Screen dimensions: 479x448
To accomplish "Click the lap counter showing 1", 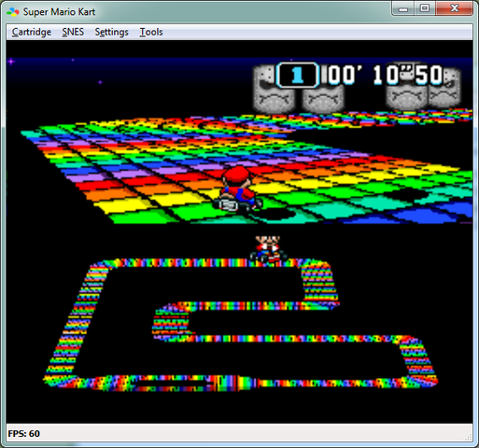I will [298, 75].
